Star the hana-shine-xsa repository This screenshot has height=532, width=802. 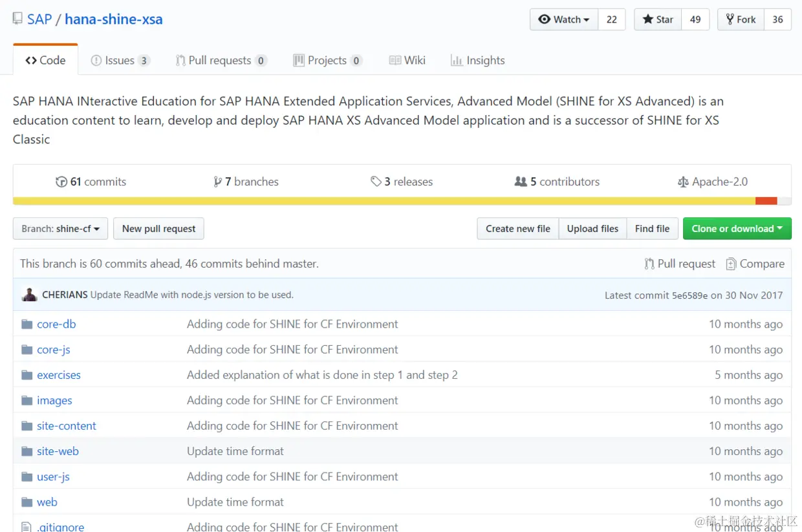click(657, 19)
